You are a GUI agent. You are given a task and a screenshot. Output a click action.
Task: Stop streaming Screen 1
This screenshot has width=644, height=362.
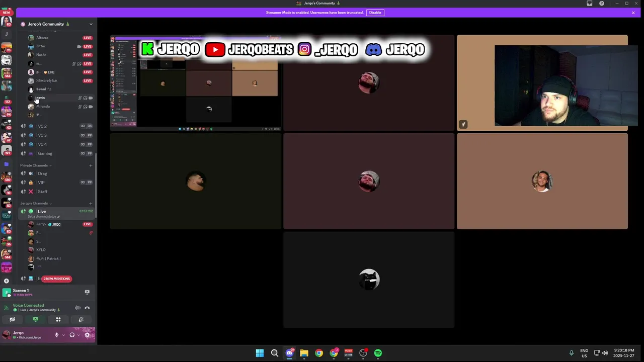87,292
